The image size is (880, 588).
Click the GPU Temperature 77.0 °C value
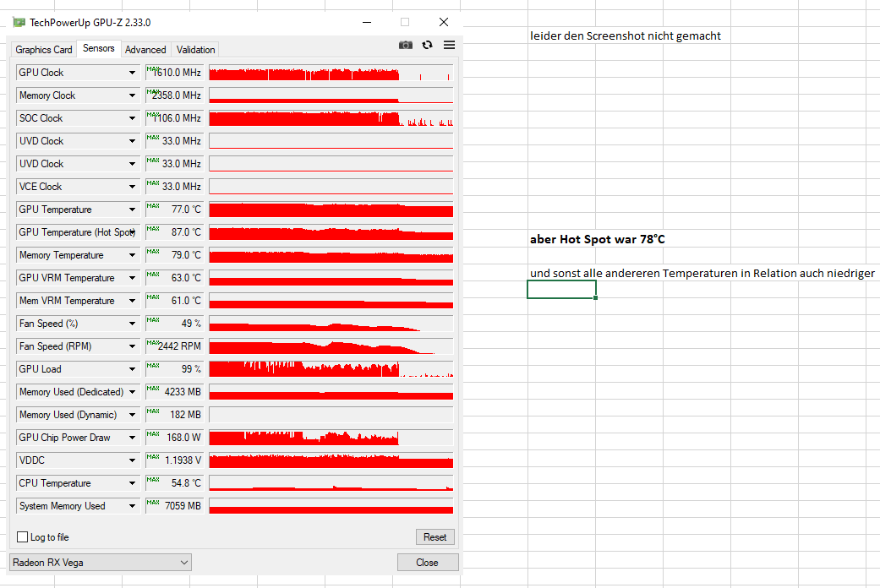[174, 210]
